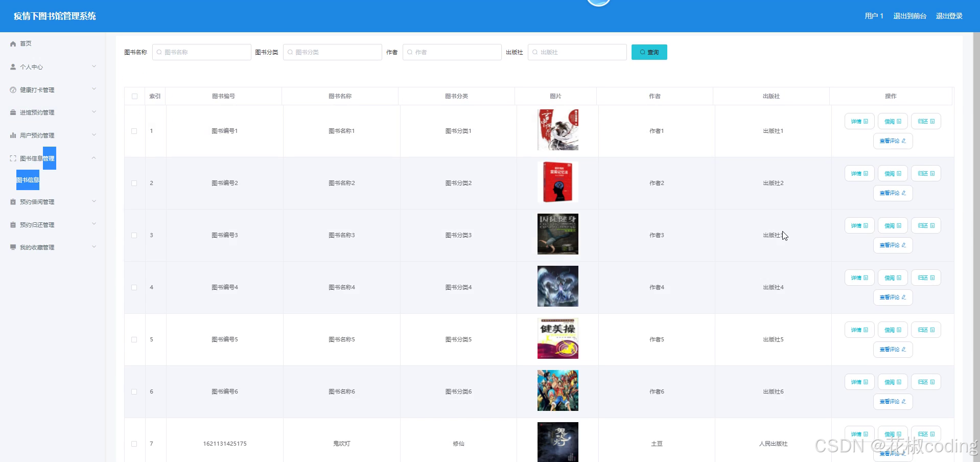The height and width of the screenshot is (462, 980).
Task: Click the 疫情下图书馆管理系统 title
Action: [x=55, y=16]
